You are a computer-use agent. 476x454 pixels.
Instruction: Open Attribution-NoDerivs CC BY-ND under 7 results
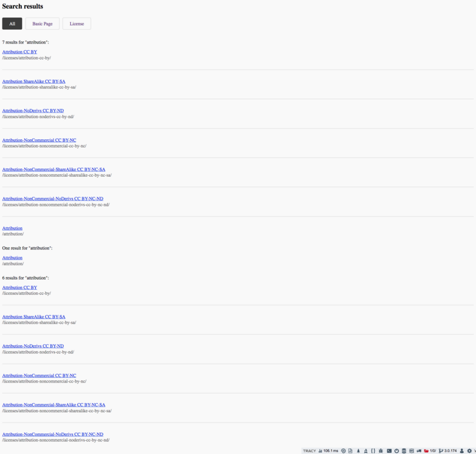(33, 111)
